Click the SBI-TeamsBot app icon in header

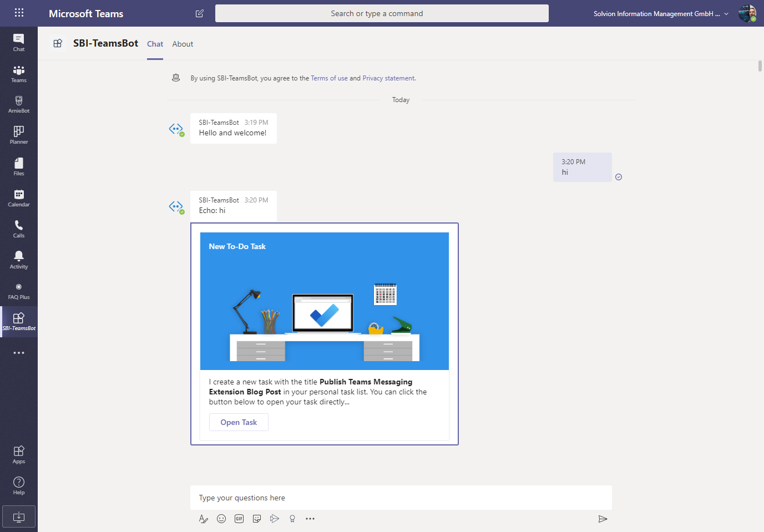click(x=58, y=43)
